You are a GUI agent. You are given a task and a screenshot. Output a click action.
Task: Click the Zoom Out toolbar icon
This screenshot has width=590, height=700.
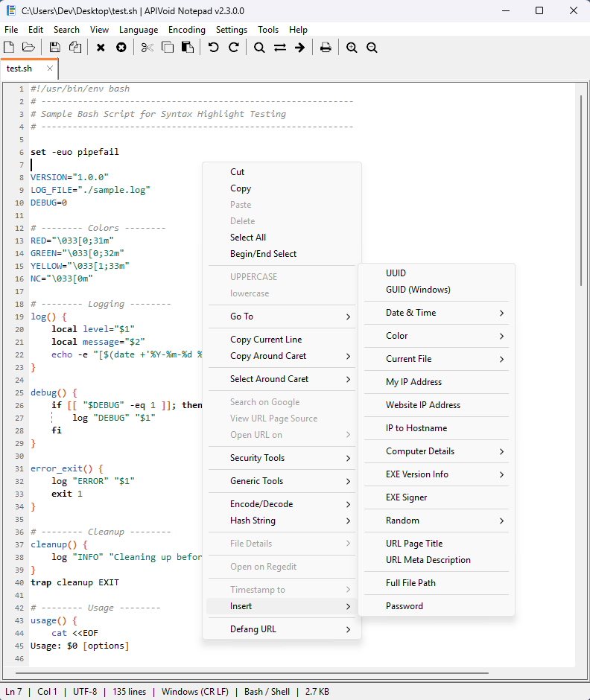tap(372, 48)
